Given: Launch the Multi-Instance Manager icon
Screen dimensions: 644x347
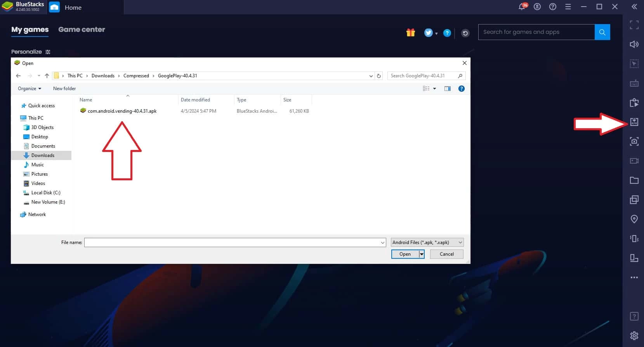Looking at the screenshot, I should 634,200.
